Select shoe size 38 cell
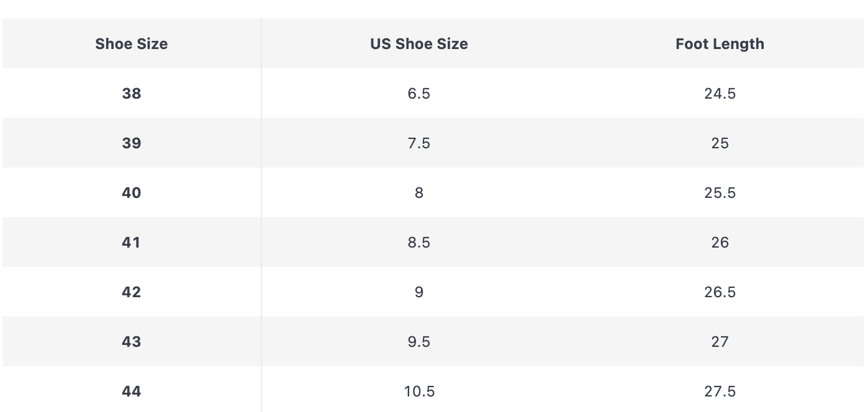Screen dimensions: 868x412 [x=131, y=94]
